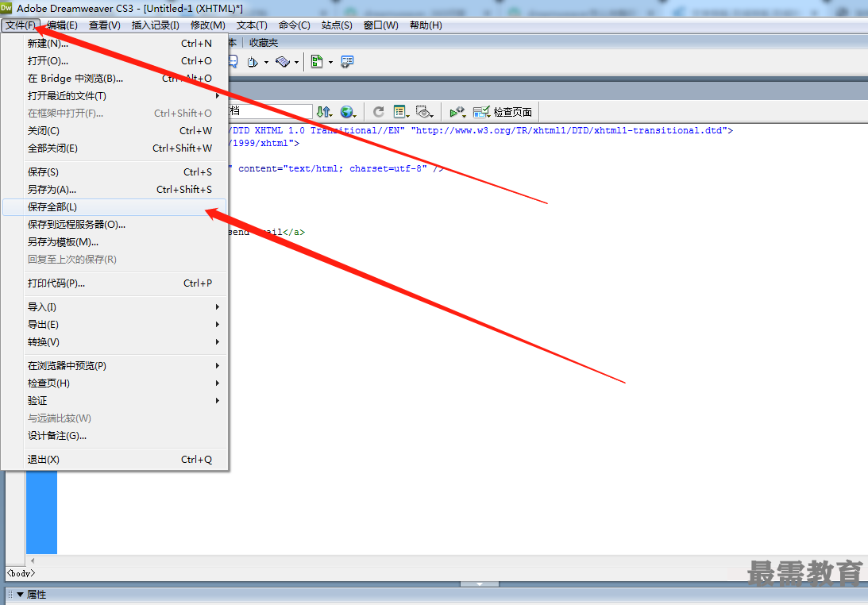This screenshot has width=868, height=605.
Task: Open the View options list icon
Action: [401, 112]
